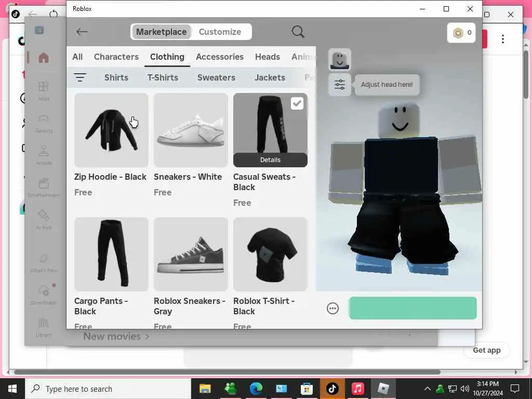The height and width of the screenshot is (399, 532).
Task: Open Microsoft Edge from the taskbar
Action: coord(256,389)
